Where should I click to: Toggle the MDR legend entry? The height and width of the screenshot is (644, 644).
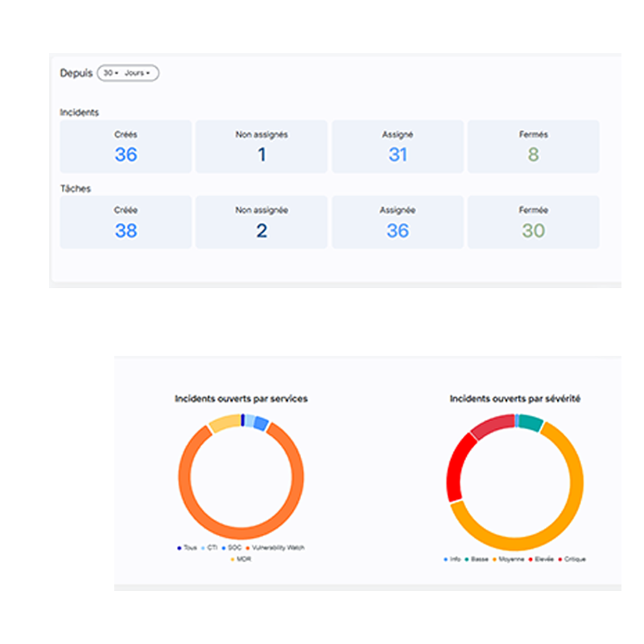pyautogui.click(x=241, y=559)
